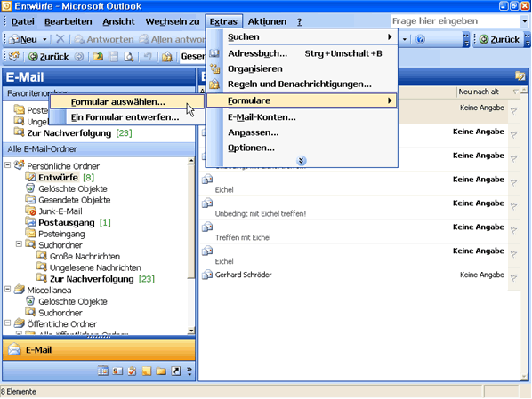Image resolution: width=532 pixels, height=399 pixels.
Task: Click the Outlook Today home icon
Action: pos(14,56)
